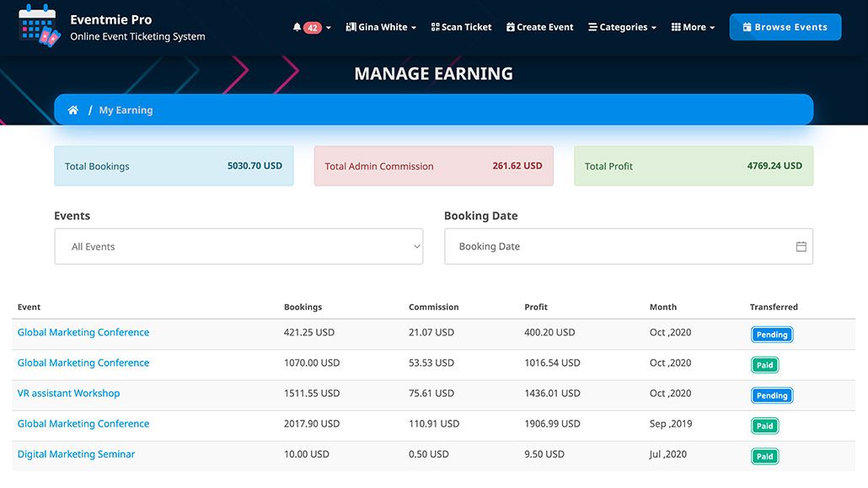The width and height of the screenshot is (868, 488).
Task: Expand the Gina White account menu
Action: (x=381, y=26)
